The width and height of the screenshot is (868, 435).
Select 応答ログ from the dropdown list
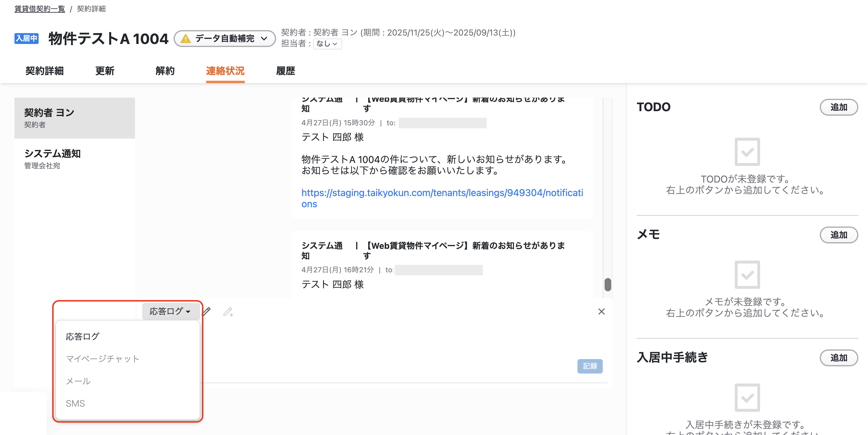point(128,336)
